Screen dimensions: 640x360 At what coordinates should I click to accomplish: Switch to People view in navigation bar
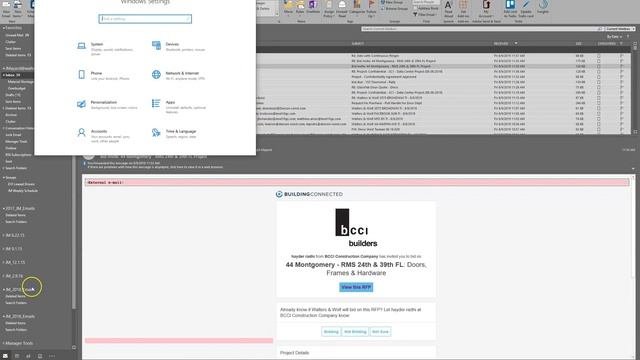click(x=28, y=356)
